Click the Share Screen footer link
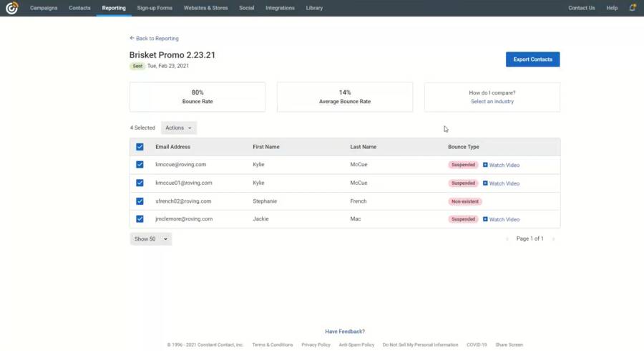The width and height of the screenshot is (644, 351). pyautogui.click(x=509, y=345)
